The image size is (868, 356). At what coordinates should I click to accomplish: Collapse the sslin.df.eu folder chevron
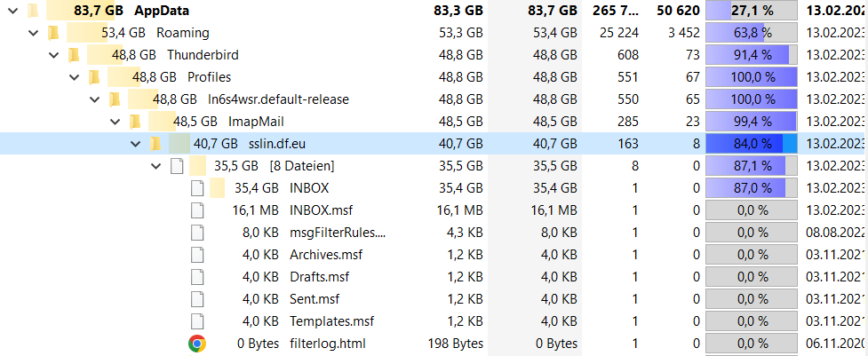pyautogui.click(x=136, y=144)
